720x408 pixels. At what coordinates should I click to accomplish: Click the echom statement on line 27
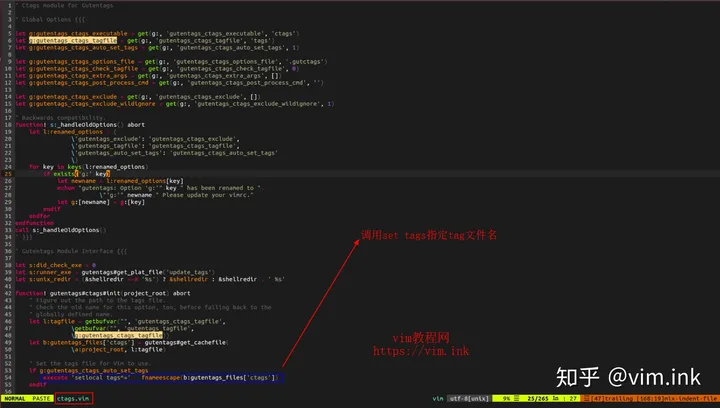tap(159, 188)
